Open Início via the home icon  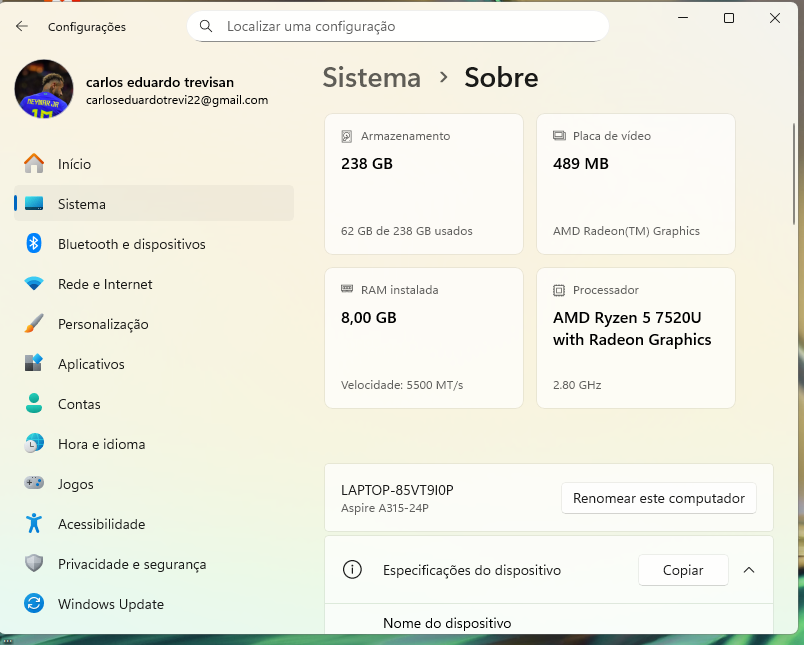click(x=34, y=164)
